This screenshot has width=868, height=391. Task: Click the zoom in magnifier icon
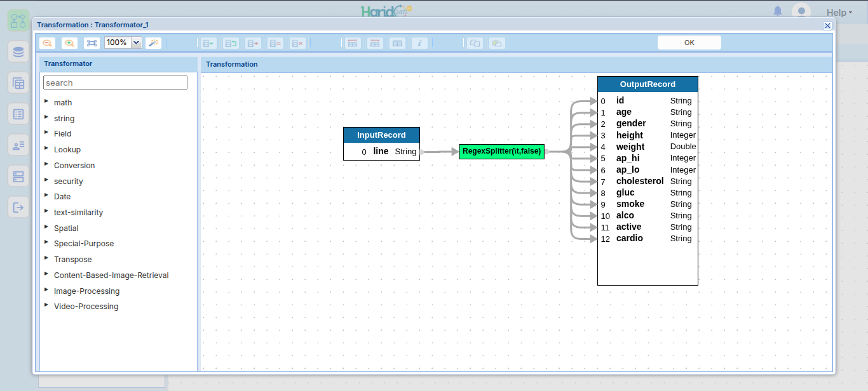point(69,43)
